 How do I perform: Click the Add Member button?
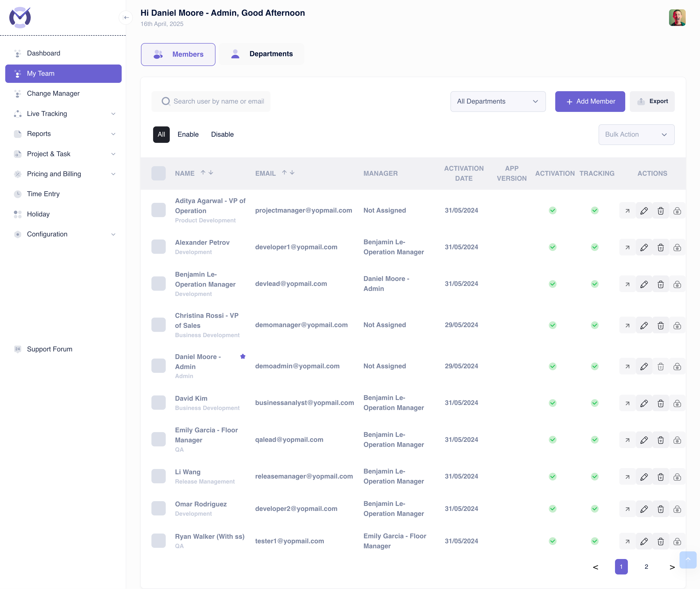click(590, 101)
